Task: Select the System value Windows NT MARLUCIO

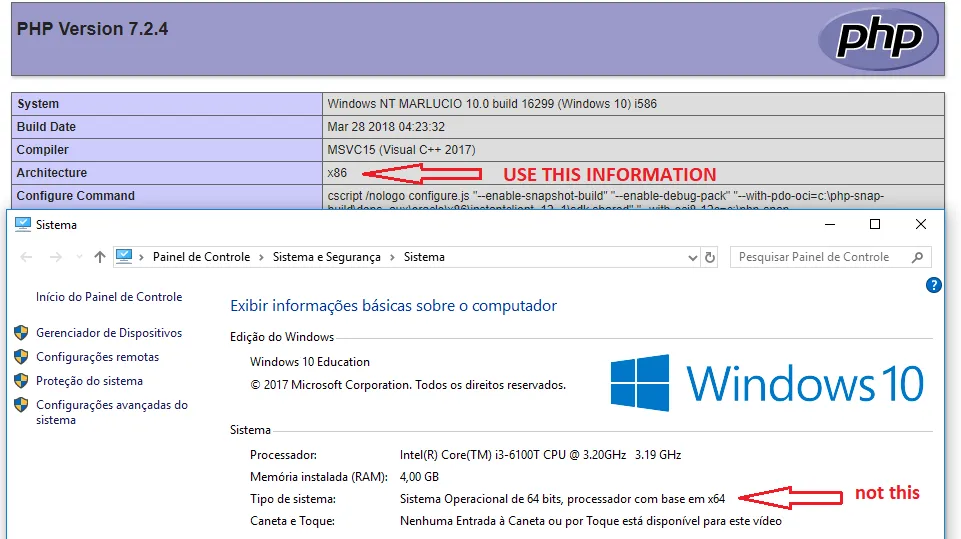Action: [492, 104]
